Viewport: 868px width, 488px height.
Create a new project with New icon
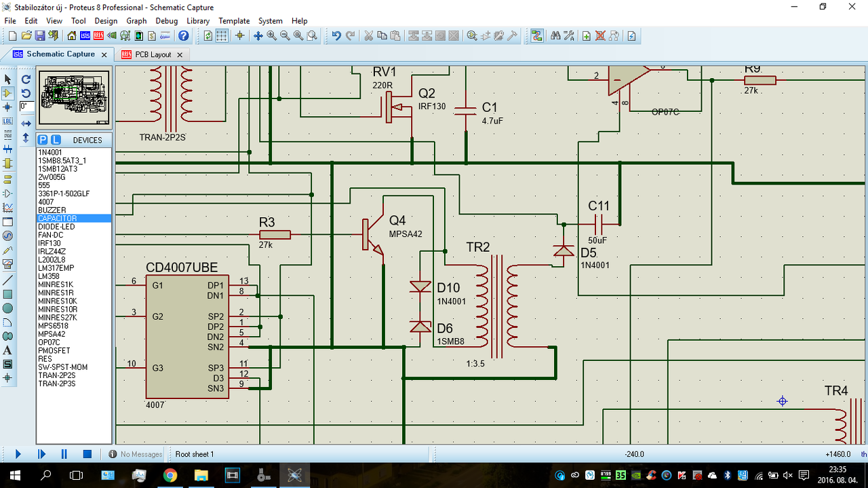pos(12,36)
